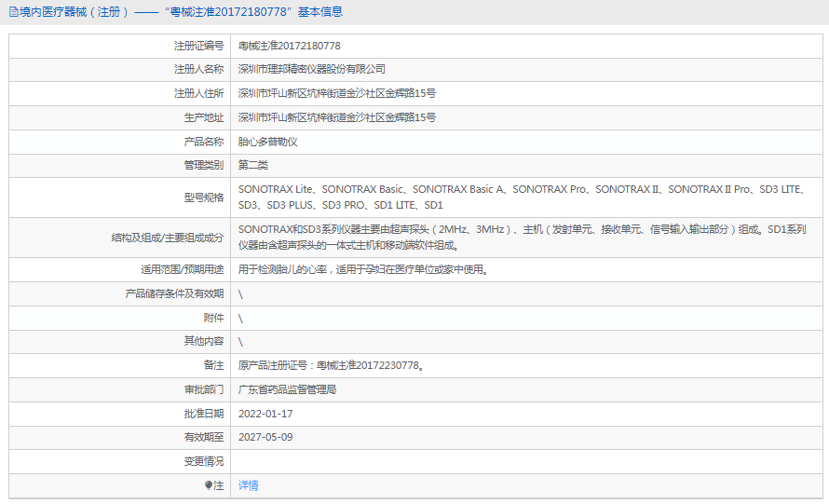This screenshot has width=829, height=504.
Task: Click the 附件 label
Action: point(213,318)
